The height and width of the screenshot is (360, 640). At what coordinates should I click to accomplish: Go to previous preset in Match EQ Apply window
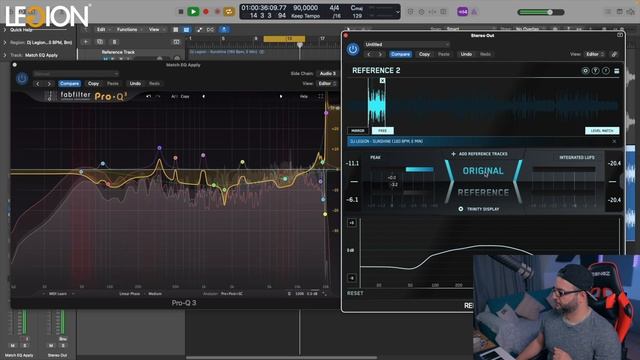[x=38, y=84]
